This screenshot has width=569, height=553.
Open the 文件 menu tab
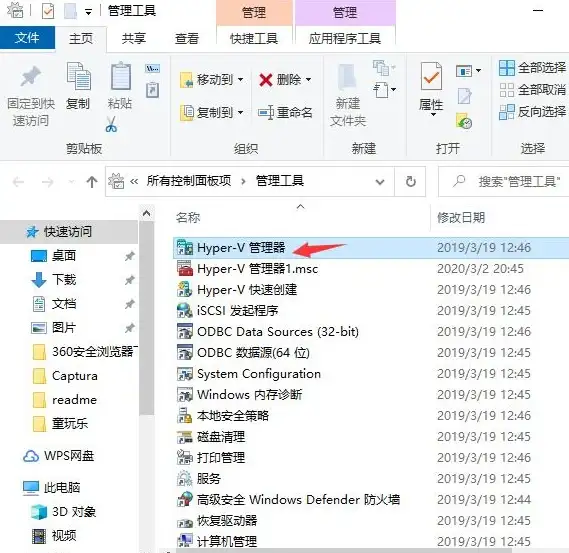27,38
